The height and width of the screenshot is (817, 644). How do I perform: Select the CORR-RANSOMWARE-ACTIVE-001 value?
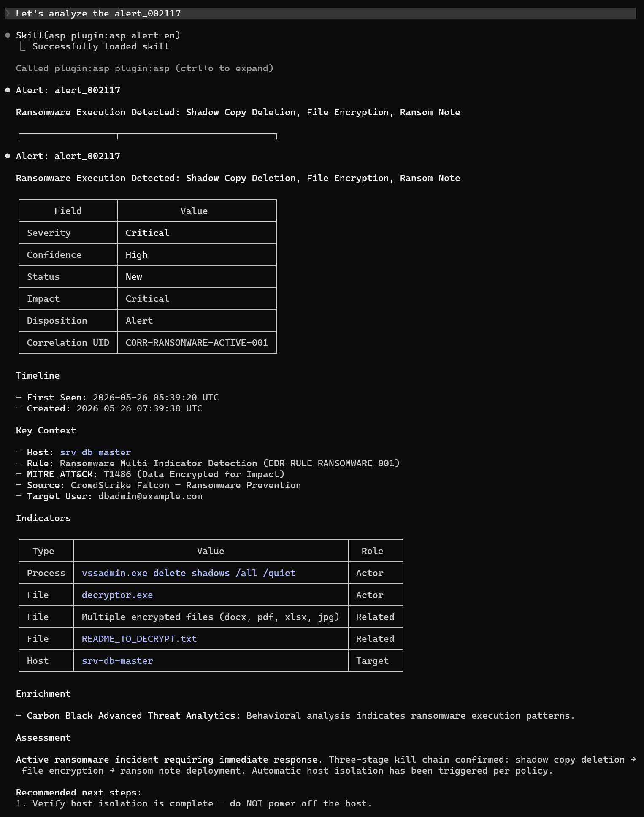pos(197,343)
